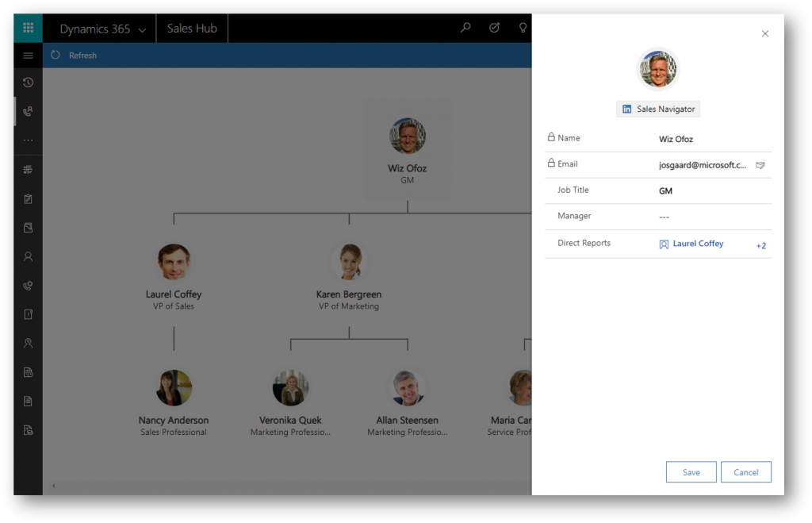Click Wiz Ofoz photo in details panel
Screen dimensions: 812x523
657,69
